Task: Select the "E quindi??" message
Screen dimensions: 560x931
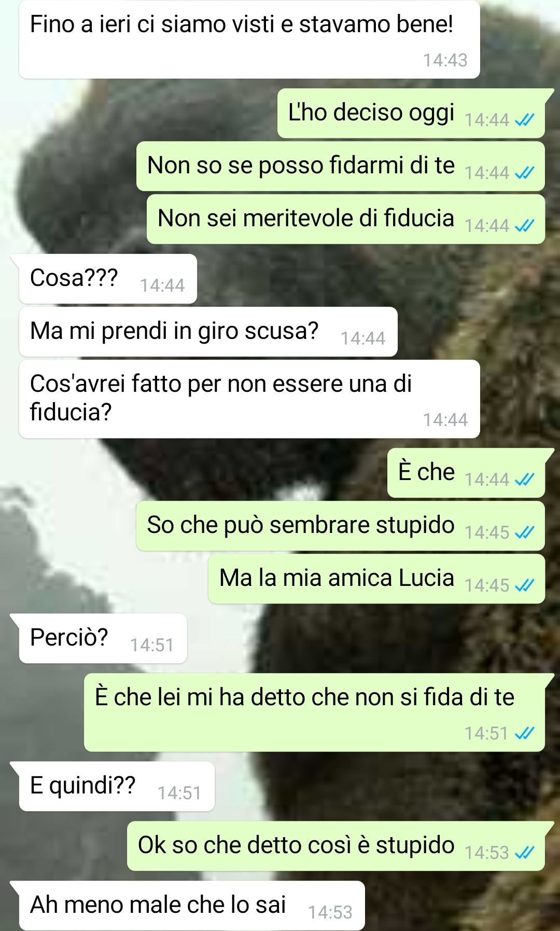Action: [x=117, y=786]
